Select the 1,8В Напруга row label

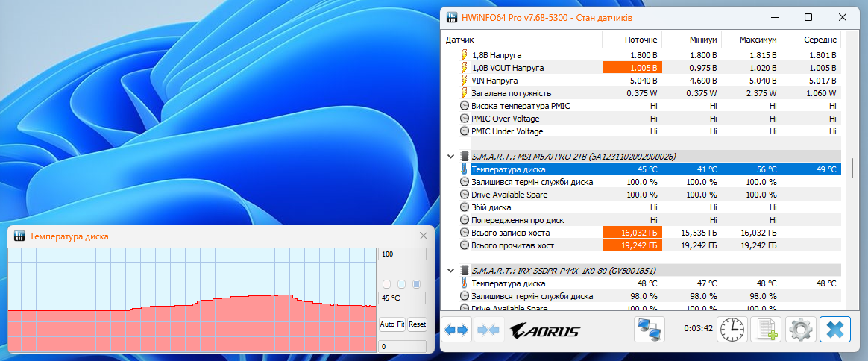496,55
